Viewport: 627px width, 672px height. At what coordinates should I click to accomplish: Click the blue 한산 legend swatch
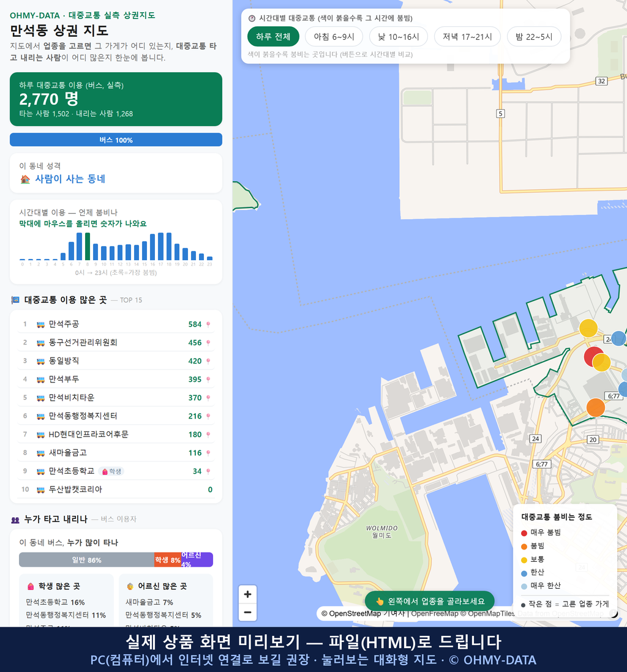pyautogui.click(x=524, y=573)
